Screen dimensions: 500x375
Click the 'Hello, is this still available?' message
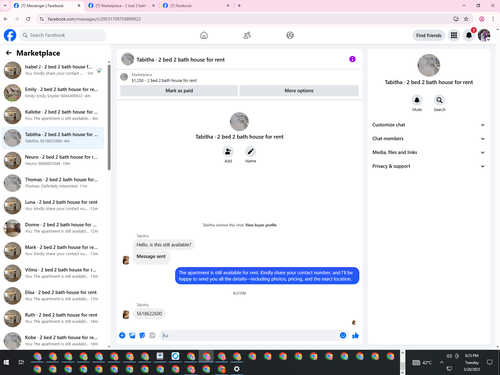point(164,245)
